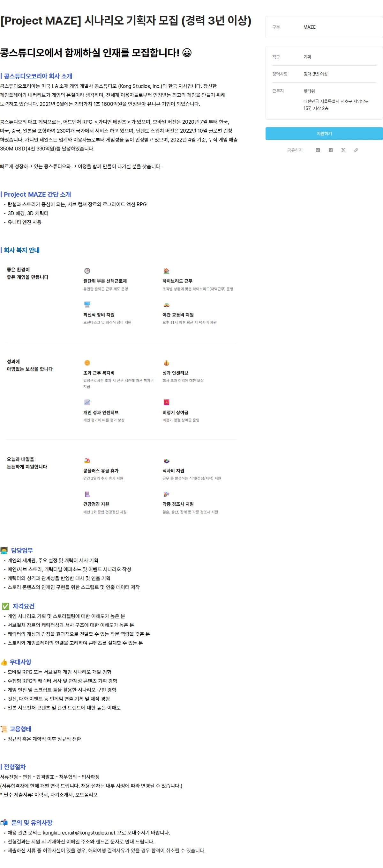The height and width of the screenshot is (868, 383).
Task: Click the 경력 3년 이상 value in the sidebar
Action: (x=316, y=74)
